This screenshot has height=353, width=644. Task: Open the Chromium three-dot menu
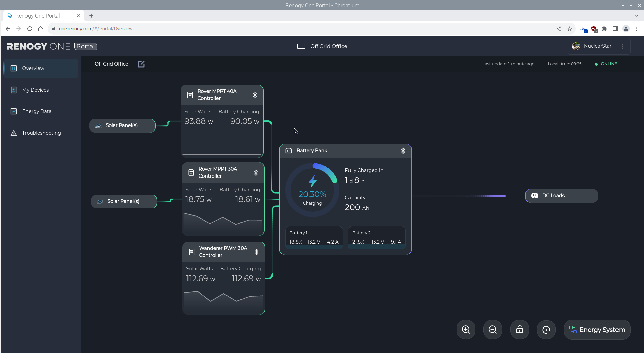pos(637,29)
